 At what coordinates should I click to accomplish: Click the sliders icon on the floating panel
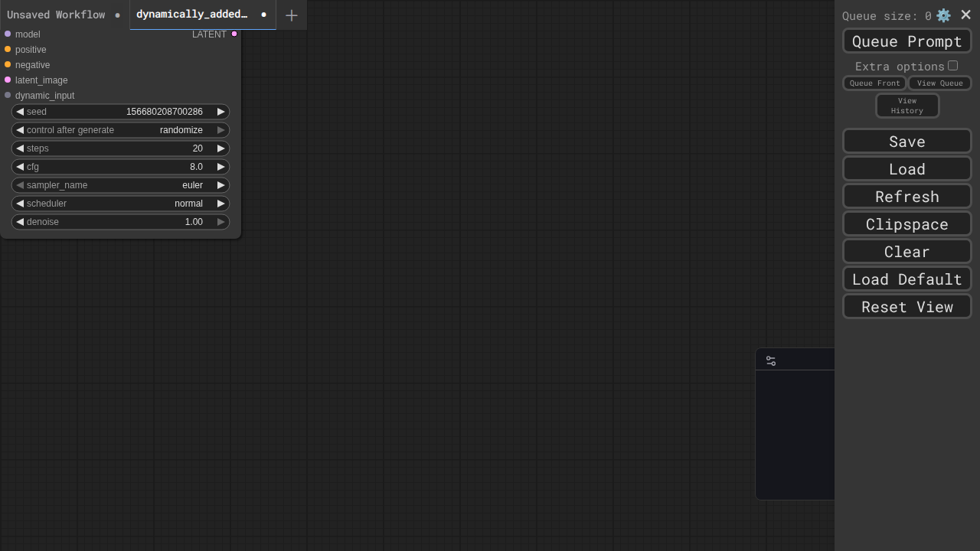pos(771,360)
